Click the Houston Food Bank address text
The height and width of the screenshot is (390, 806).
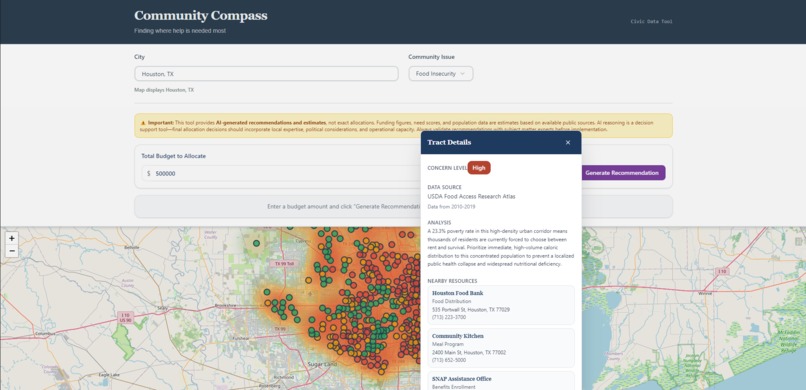pyautogui.click(x=471, y=310)
